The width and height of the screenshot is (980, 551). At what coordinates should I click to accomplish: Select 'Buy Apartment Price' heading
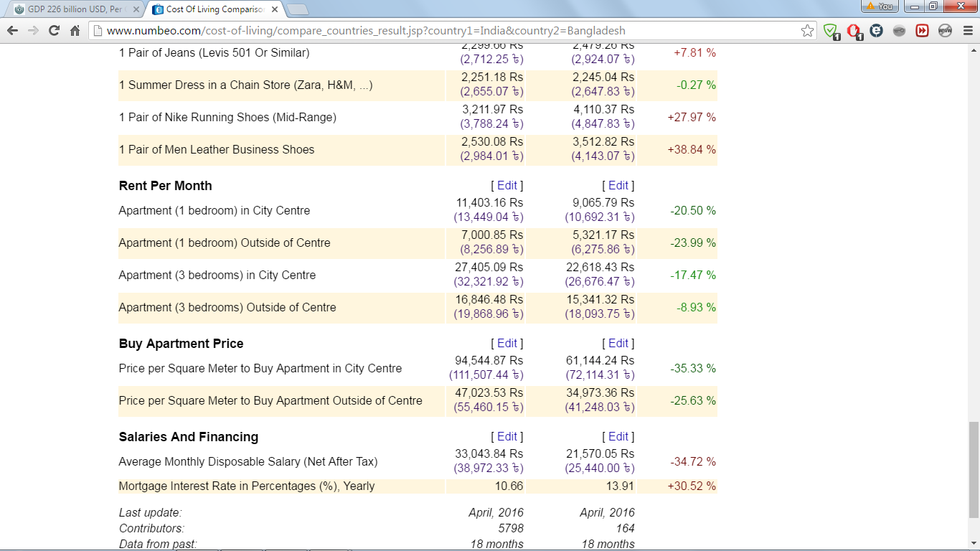181,343
